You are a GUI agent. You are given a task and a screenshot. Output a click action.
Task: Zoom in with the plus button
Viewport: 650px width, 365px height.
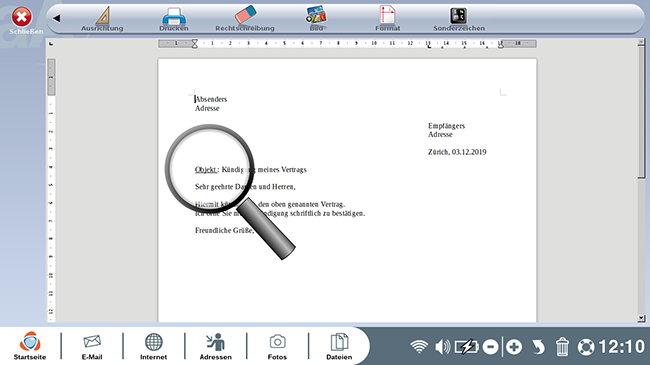(514, 347)
